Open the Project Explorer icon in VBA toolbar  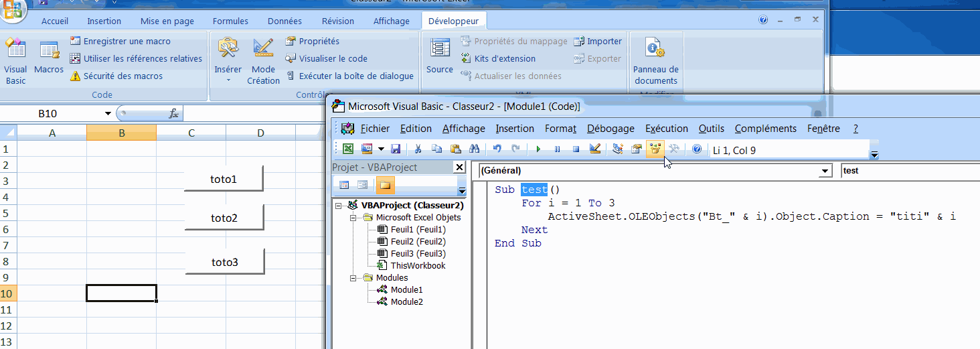617,149
